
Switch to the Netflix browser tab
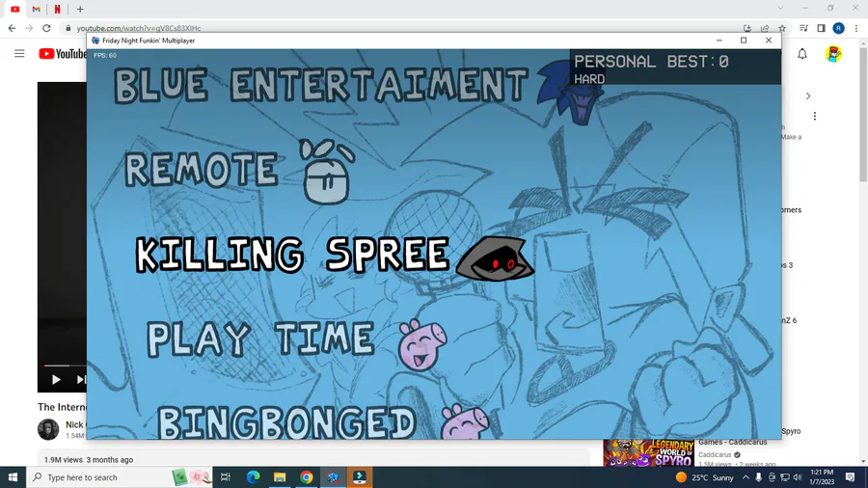pos(57,9)
